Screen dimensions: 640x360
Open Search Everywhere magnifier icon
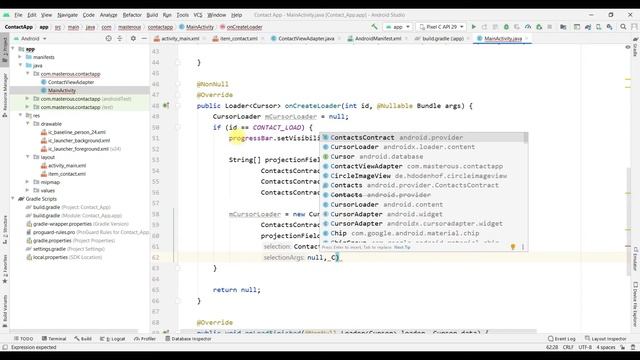(x=623, y=27)
